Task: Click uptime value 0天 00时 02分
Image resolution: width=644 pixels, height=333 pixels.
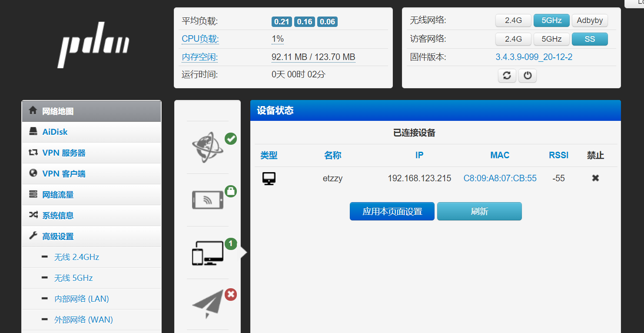Action: click(x=298, y=74)
